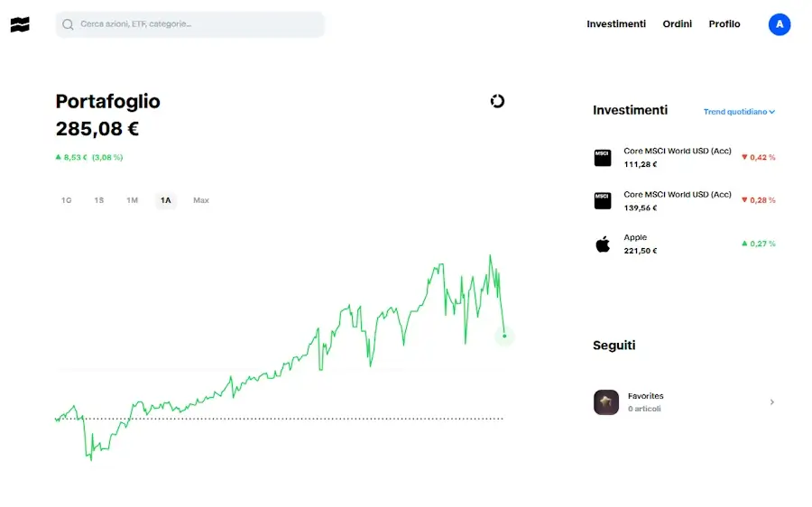This screenshot has height=507, width=812.
Task: Click the search magnifier icon
Action: pos(69,25)
